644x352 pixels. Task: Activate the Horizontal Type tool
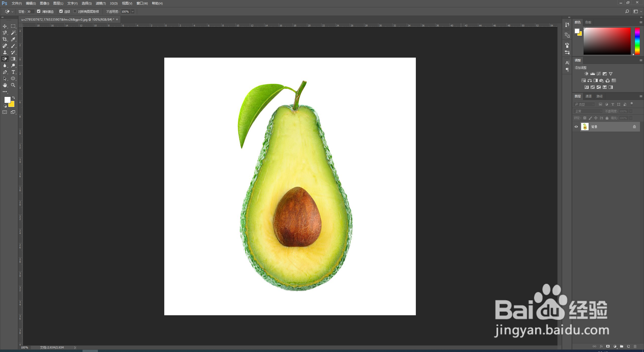(13, 72)
